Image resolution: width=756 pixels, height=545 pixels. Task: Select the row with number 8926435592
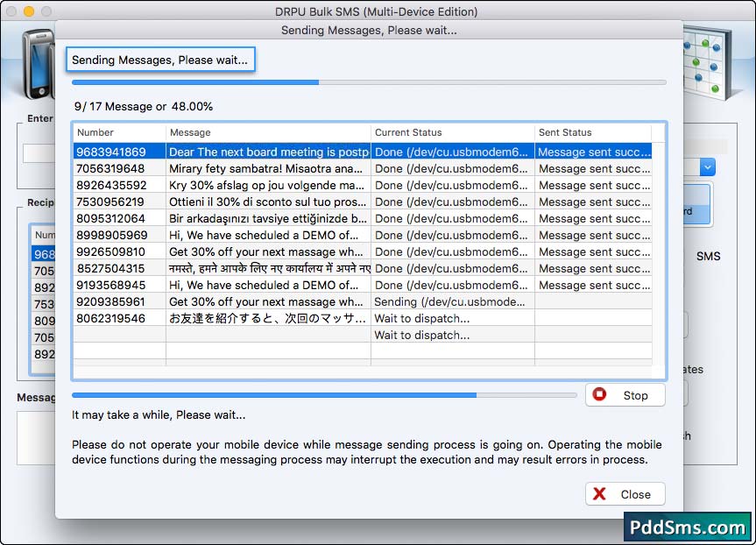(x=363, y=185)
